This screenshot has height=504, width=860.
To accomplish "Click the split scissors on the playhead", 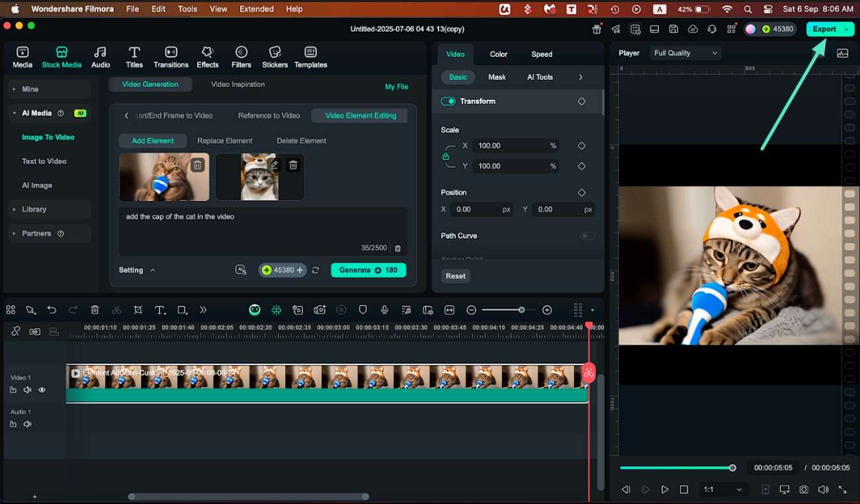I will tap(588, 372).
